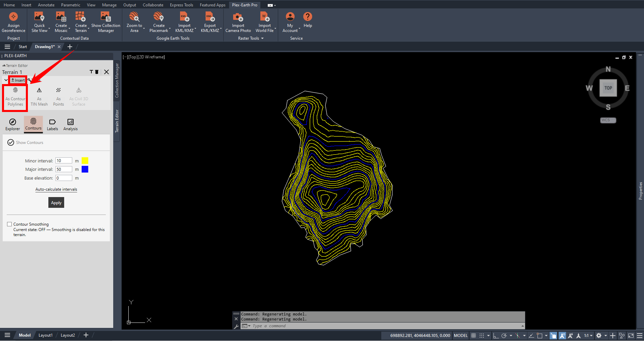Insert terrain As Contour Polylines
The image size is (644, 341).
[x=15, y=98]
